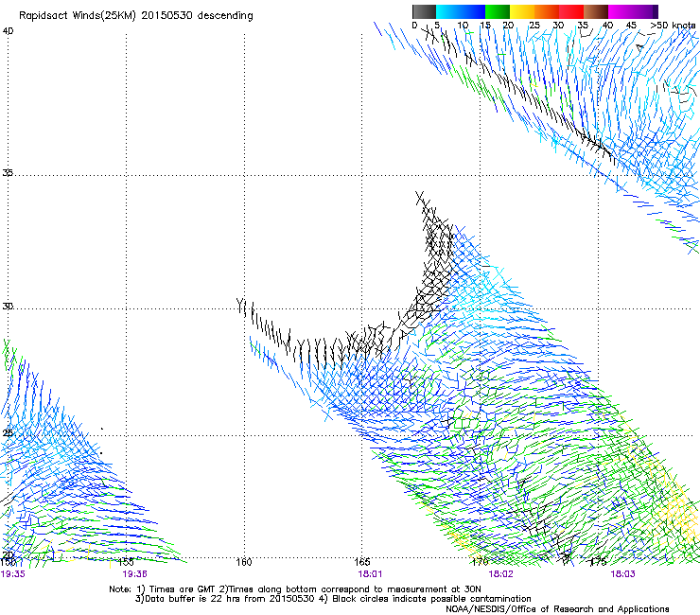Viewport: 700px width, 615px height.
Task: Click the red 30-35 knots color swatch
Action: pyautogui.click(x=571, y=11)
